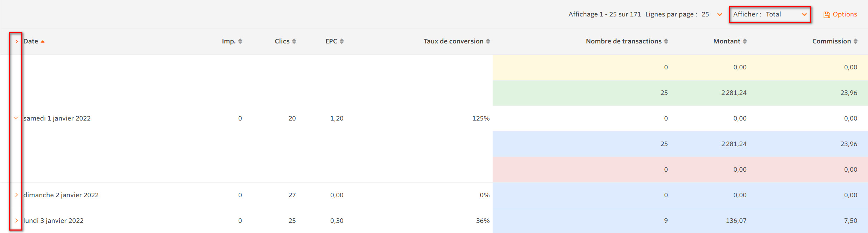868x233 pixels.
Task: Expand the dimanche 2 janvier 2022 row
Action: (x=16, y=195)
